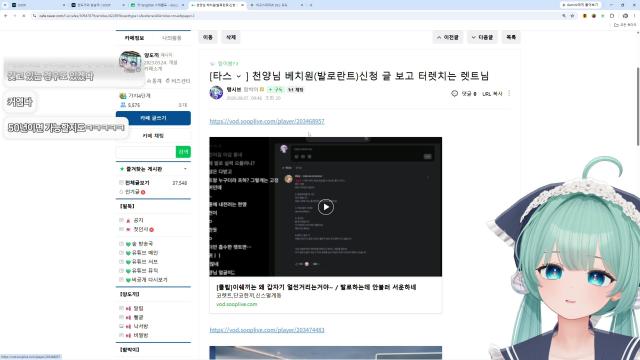Viewport: 640px width, 360px height.
Task: Play the embedded SOOP video clip
Action: click(325, 207)
